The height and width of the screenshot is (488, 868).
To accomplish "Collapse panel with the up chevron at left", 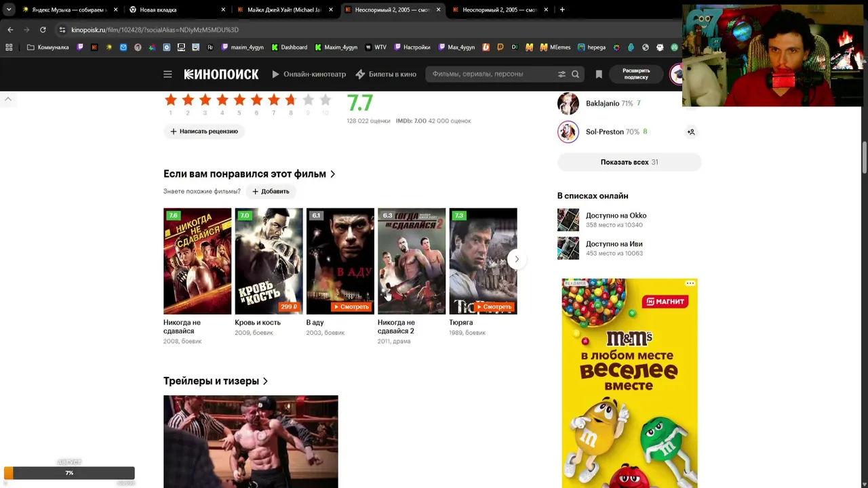I will coord(8,100).
